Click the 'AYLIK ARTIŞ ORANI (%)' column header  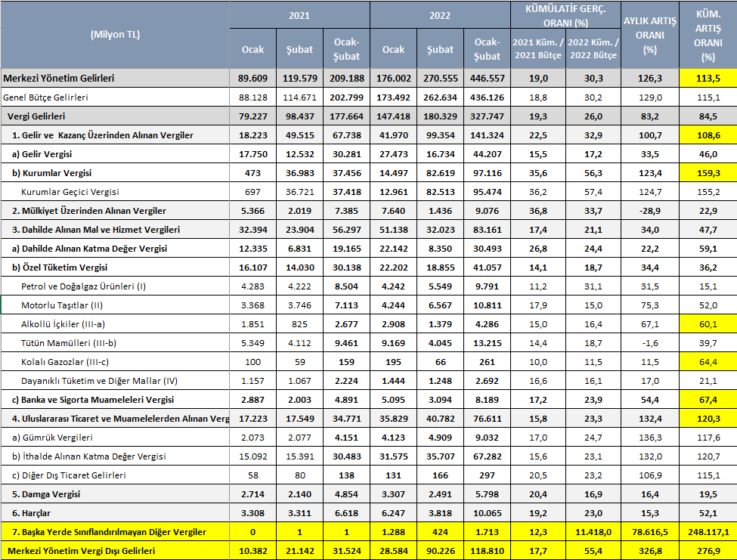coord(650,35)
